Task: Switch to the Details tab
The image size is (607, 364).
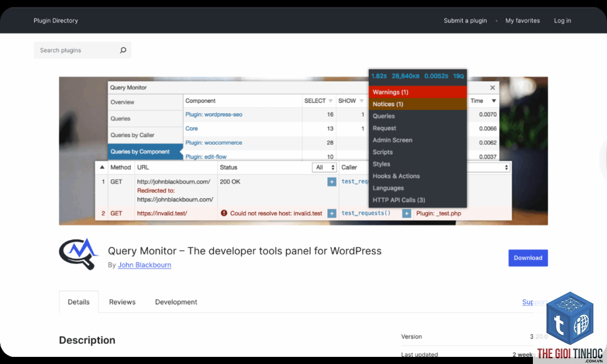Action: click(79, 302)
